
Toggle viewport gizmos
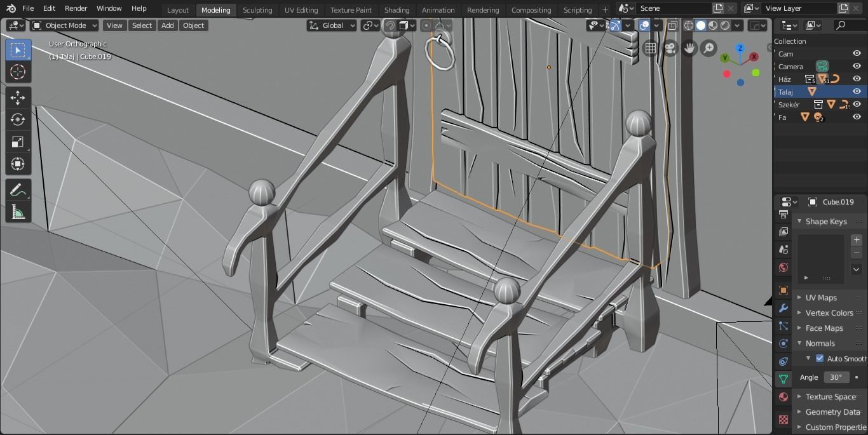coord(615,25)
